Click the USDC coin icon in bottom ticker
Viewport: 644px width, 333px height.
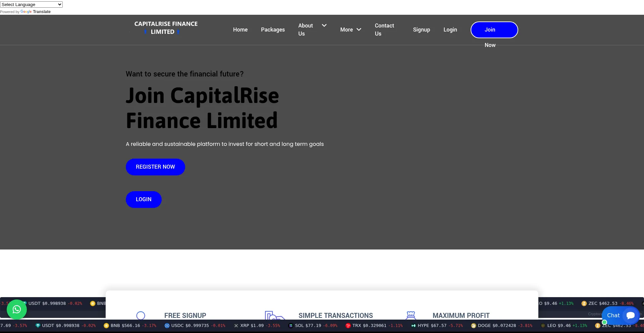pyautogui.click(x=167, y=325)
